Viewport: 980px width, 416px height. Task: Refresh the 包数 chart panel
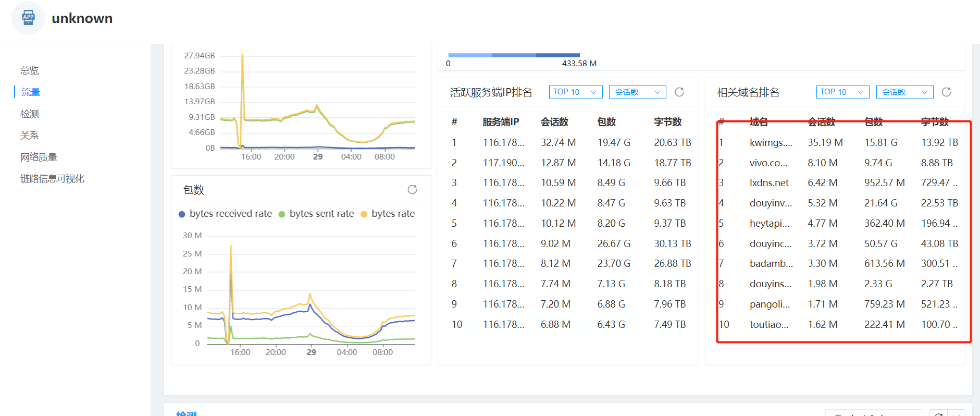(412, 190)
